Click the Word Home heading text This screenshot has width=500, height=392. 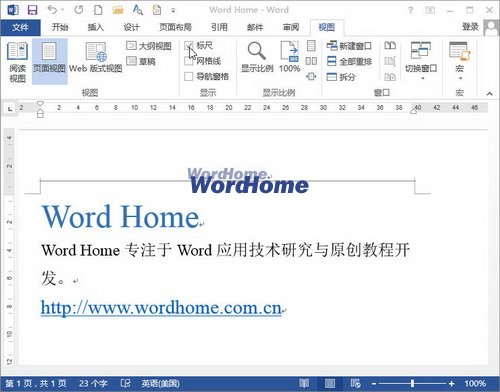point(121,217)
